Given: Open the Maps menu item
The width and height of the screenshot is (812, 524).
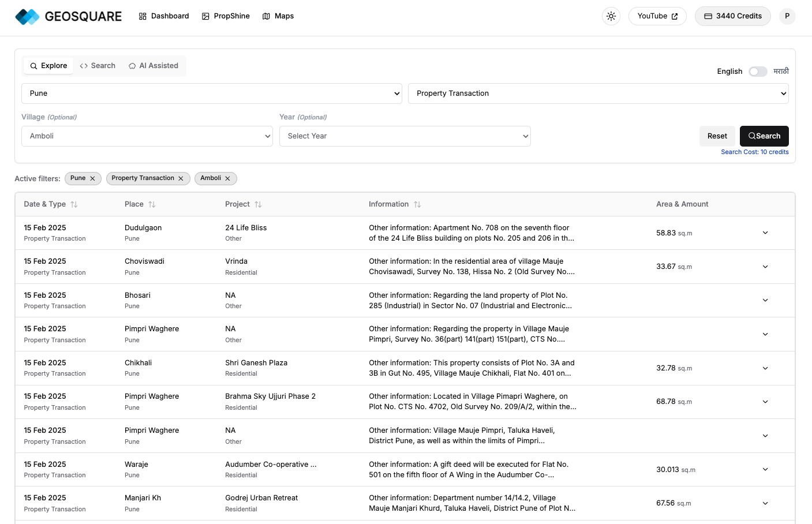Looking at the screenshot, I should [x=278, y=16].
